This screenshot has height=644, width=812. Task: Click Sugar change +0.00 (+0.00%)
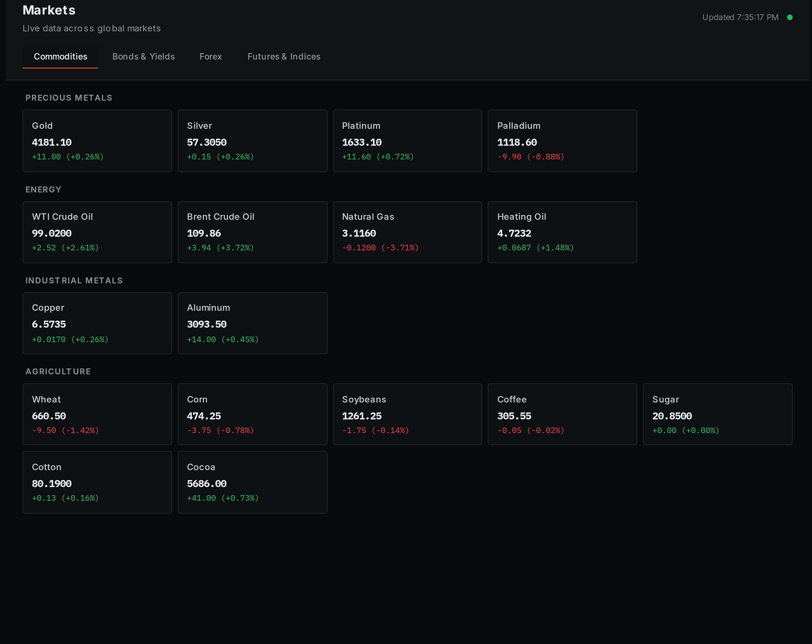point(686,430)
